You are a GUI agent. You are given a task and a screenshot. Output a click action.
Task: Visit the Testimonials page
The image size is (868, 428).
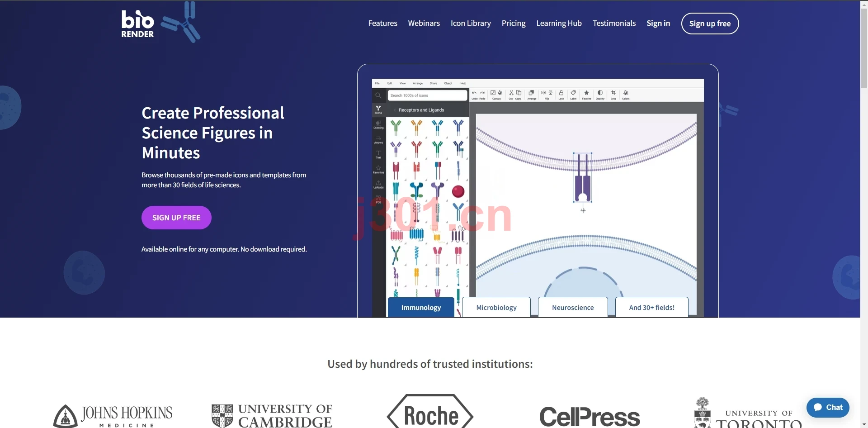pyautogui.click(x=614, y=23)
